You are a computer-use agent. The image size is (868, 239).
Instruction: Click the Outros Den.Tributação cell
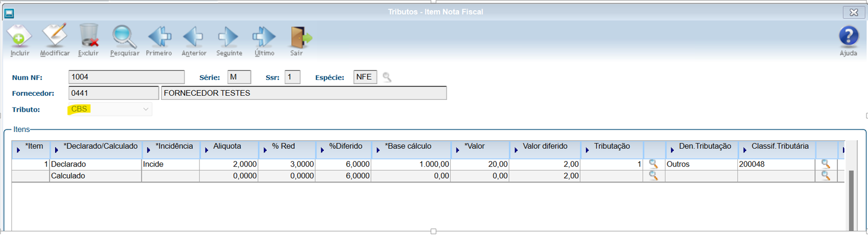coord(702,164)
